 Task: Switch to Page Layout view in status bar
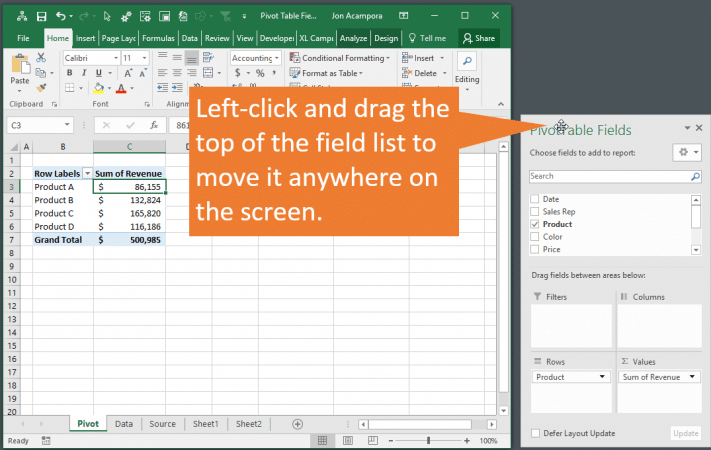coord(346,441)
